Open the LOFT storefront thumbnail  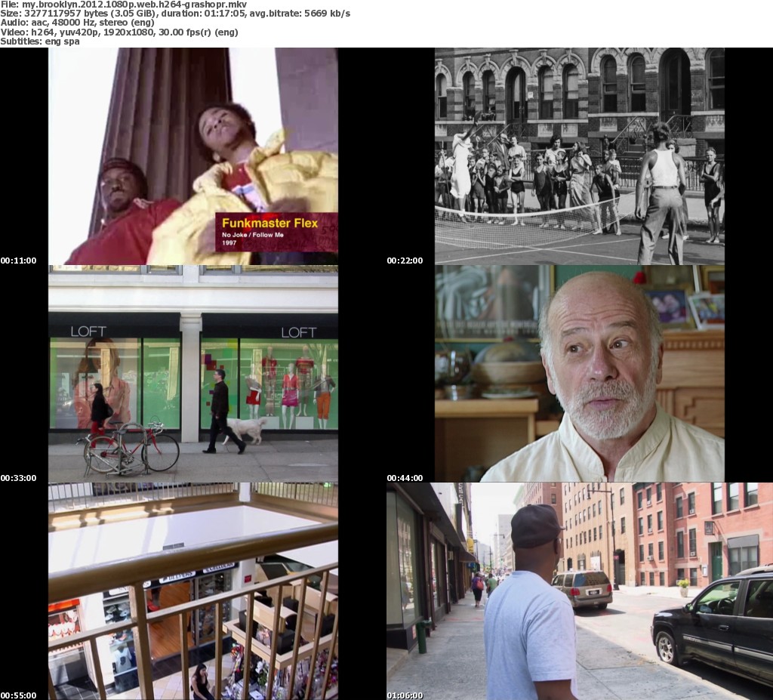coord(193,374)
